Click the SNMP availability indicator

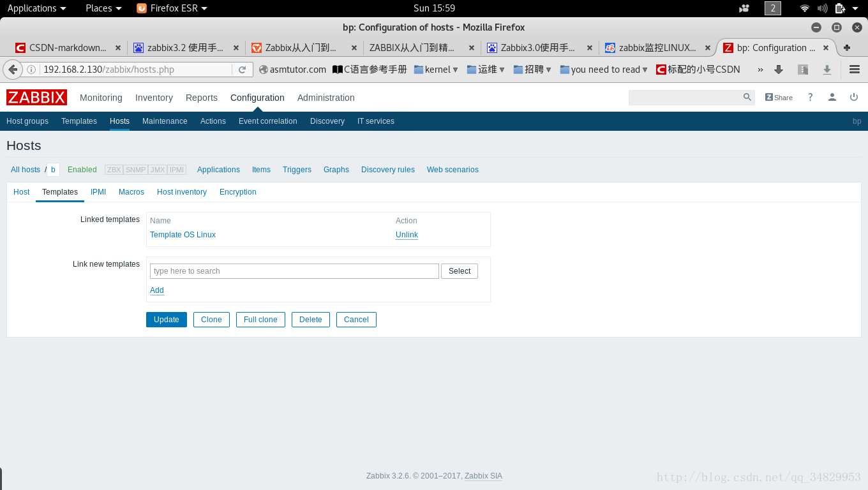pos(135,170)
